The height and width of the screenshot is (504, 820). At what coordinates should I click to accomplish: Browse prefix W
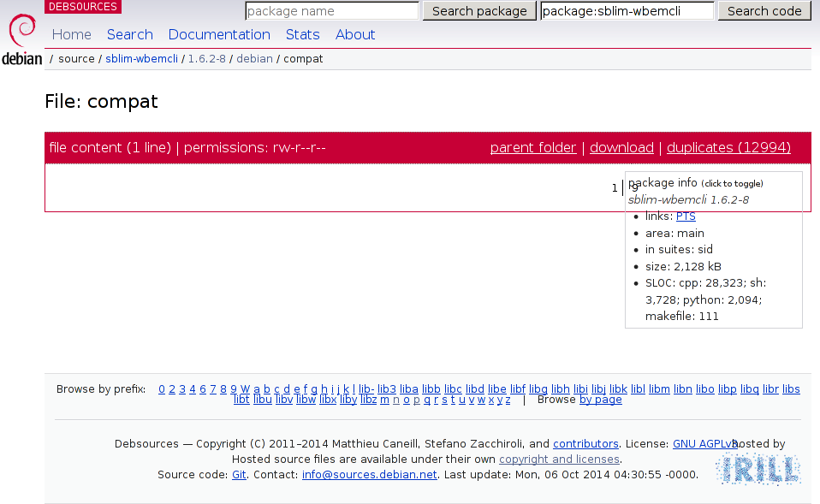tap(245, 389)
